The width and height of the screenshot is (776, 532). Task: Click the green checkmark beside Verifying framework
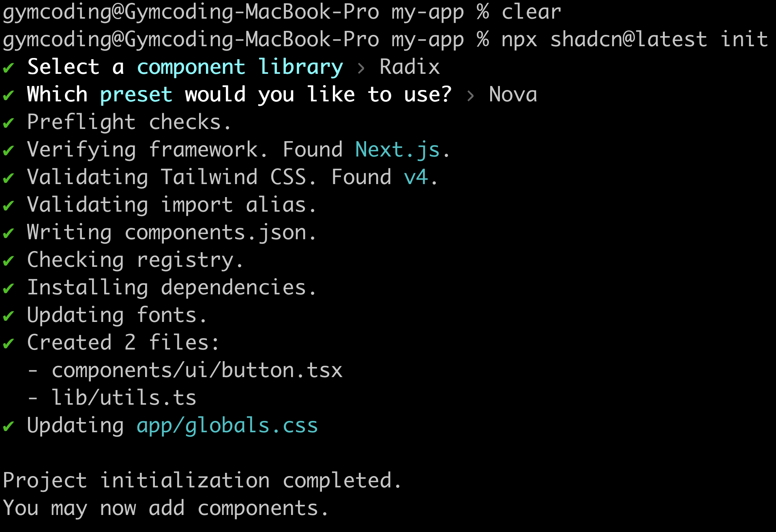tap(8, 150)
